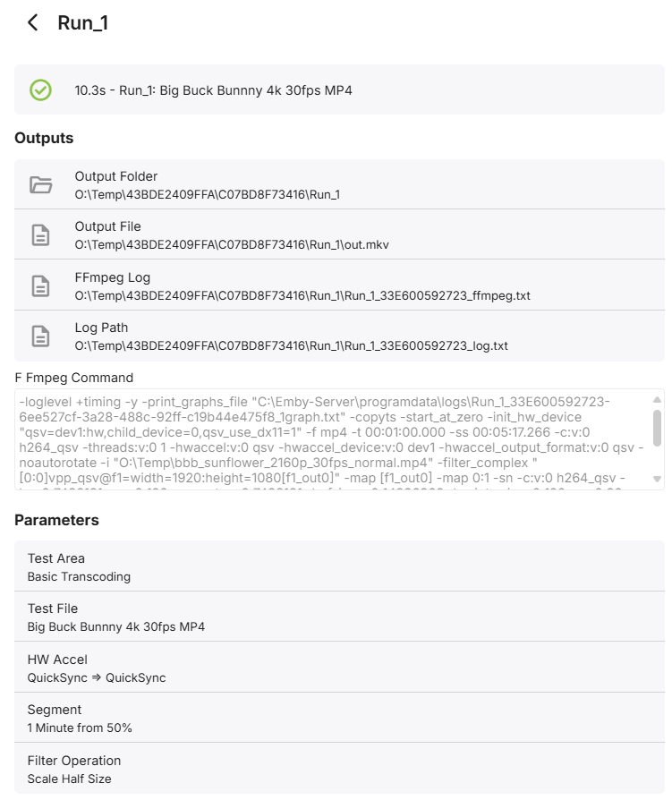This screenshot has width=672, height=800.
Task: Click the back arrow next to Run_1
Action: 33,23
